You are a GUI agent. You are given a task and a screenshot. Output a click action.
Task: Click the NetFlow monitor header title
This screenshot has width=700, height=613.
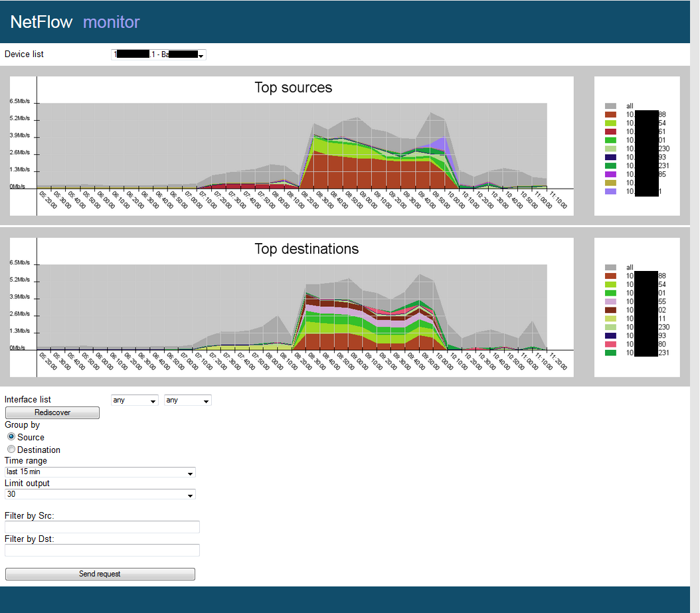[73, 21]
